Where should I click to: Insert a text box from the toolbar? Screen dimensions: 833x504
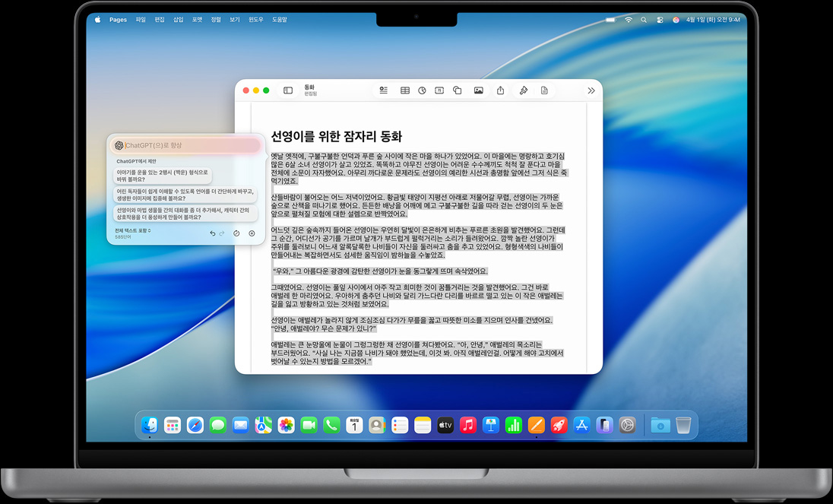point(439,90)
